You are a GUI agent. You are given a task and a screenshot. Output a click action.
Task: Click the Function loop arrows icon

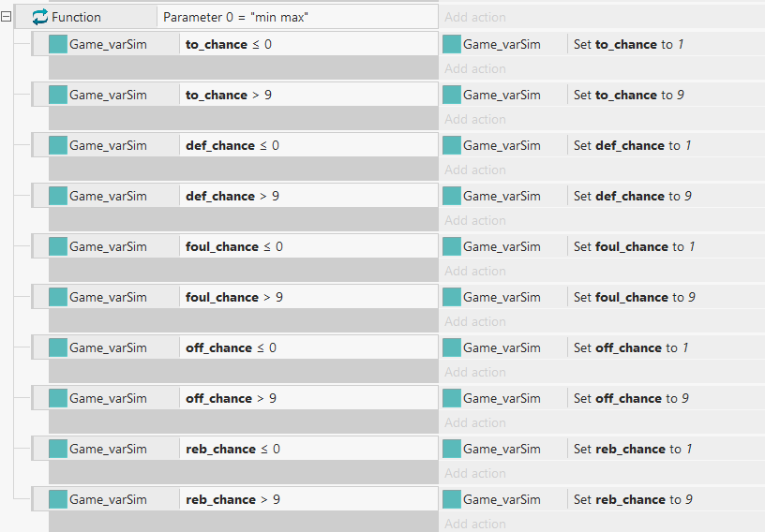(40, 17)
